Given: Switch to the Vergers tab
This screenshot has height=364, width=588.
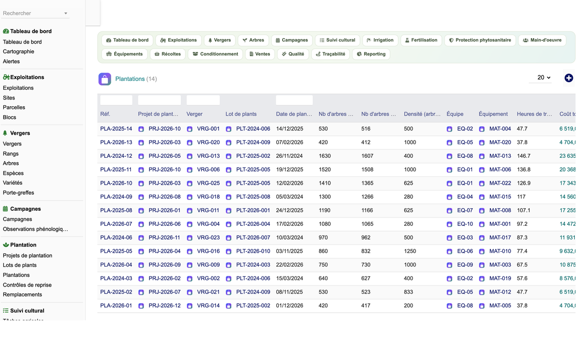Looking at the screenshot, I should pyautogui.click(x=220, y=40).
